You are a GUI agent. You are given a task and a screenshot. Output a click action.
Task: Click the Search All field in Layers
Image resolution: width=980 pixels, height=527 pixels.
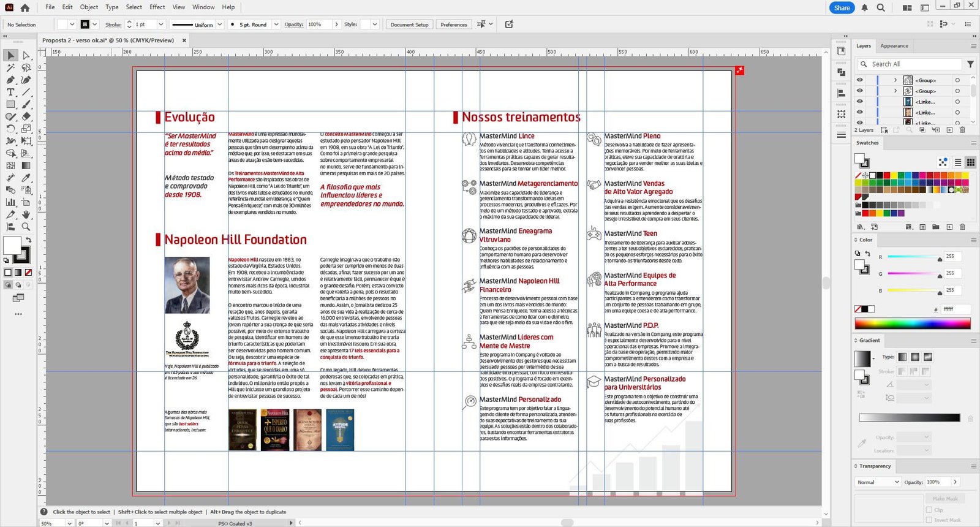(x=909, y=64)
